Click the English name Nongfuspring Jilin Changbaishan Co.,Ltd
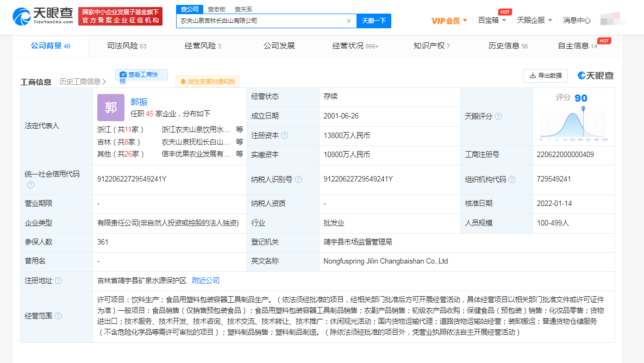 [x=386, y=261]
